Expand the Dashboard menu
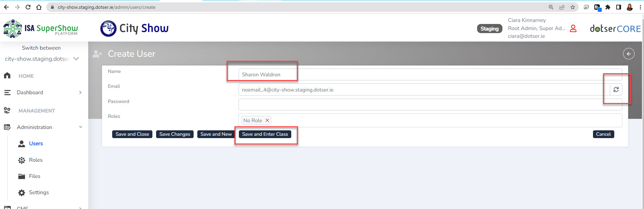The image size is (644, 209). pyautogui.click(x=80, y=93)
